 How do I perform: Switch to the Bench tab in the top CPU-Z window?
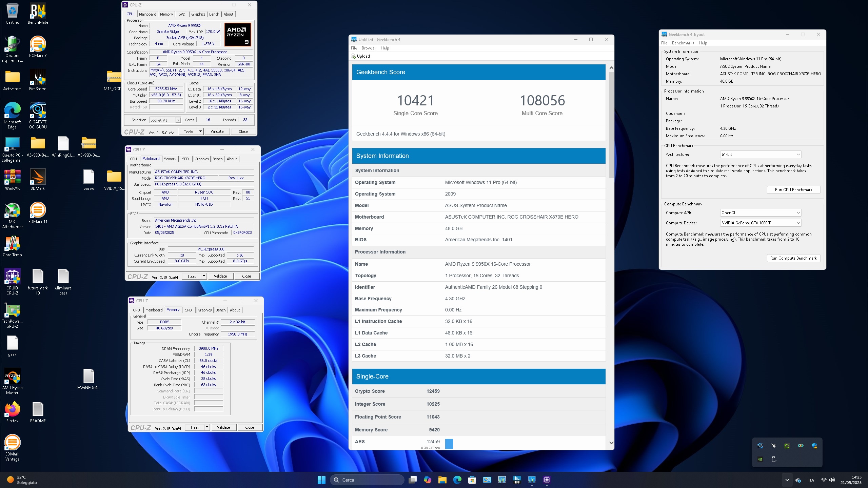pos(214,14)
